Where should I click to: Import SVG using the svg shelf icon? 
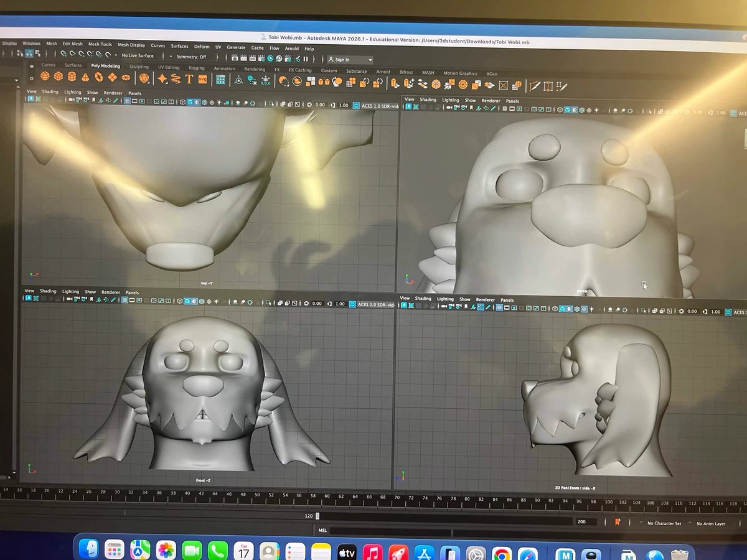tap(202, 79)
